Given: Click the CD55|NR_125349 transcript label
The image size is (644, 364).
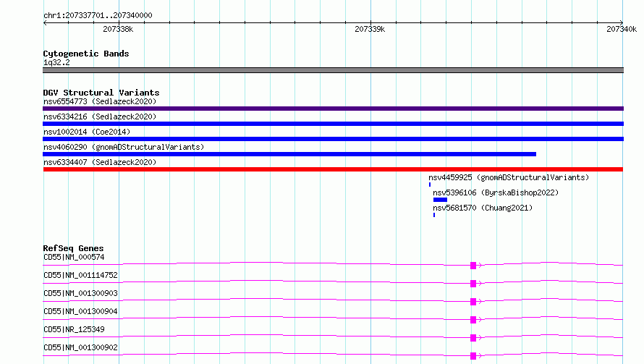Looking at the screenshot, I should 74,329.
